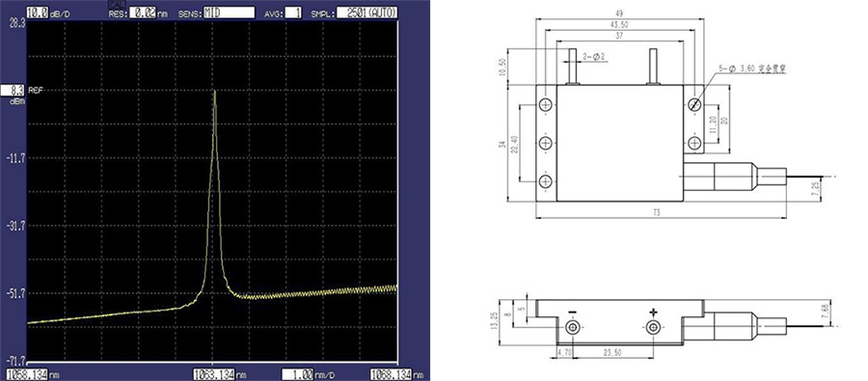Select the 10.0 dB/D scale field
The height and width of the screenshot is (381, 868).
point(38,13)
